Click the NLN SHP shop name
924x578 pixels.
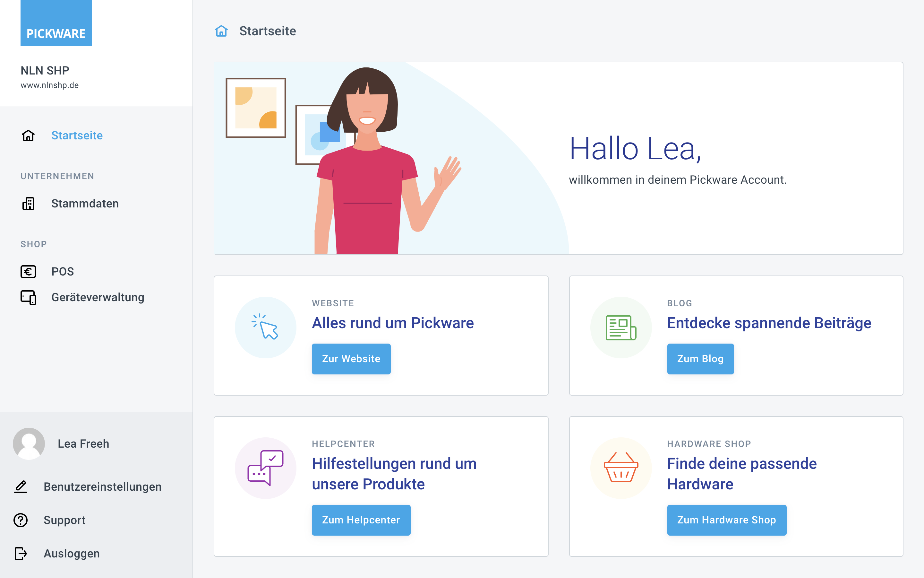(45, 70)
